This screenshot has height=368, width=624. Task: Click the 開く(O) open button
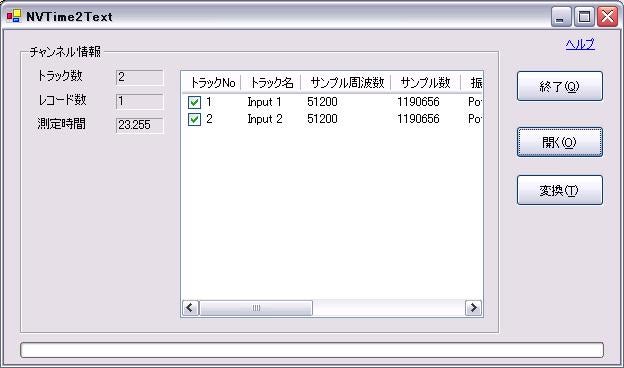pos(560,142)
